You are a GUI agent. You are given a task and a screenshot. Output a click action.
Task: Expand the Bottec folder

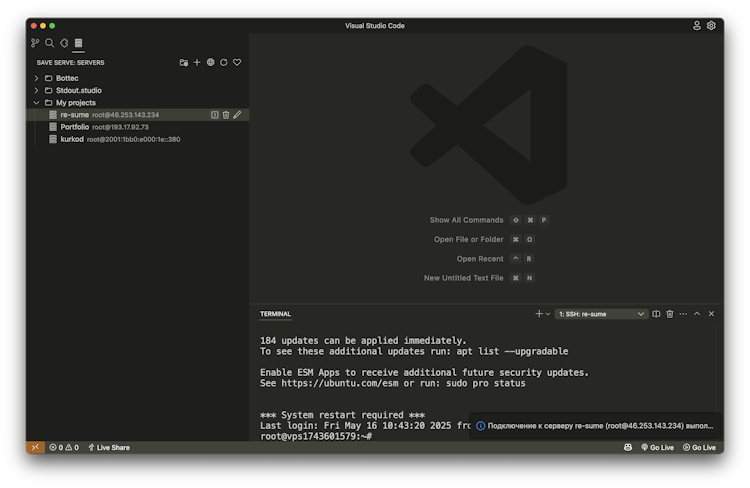(36, 78)
